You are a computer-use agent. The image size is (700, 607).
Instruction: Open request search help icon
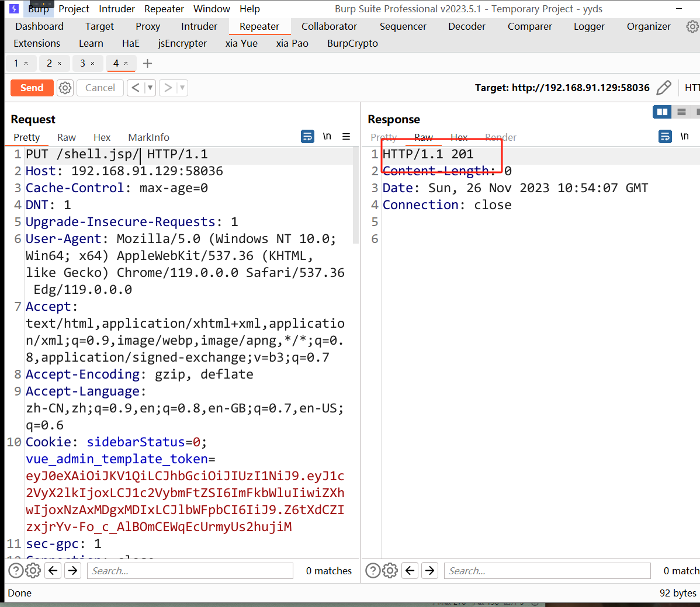[16, 571]
